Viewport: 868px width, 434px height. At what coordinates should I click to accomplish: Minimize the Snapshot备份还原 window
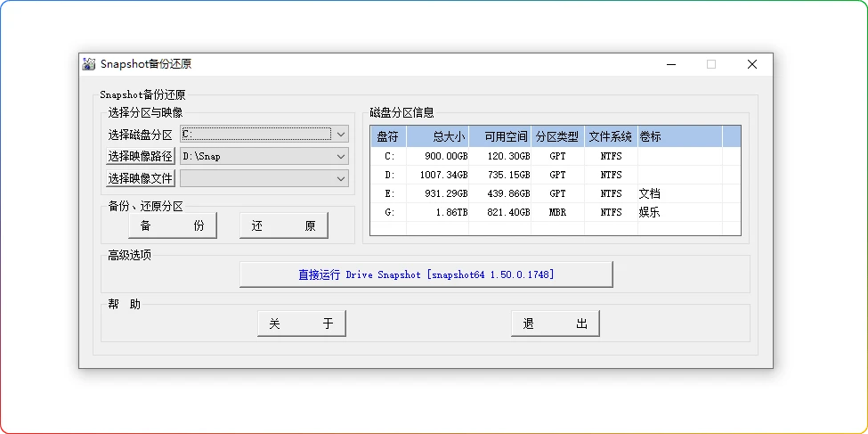(x=670, y=64)
